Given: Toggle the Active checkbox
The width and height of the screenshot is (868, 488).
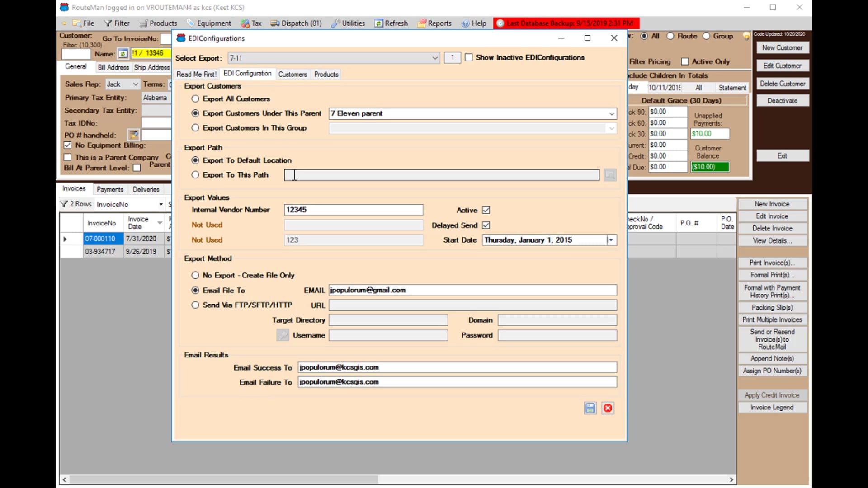Looking at the screenshot, I should point(486,210).
